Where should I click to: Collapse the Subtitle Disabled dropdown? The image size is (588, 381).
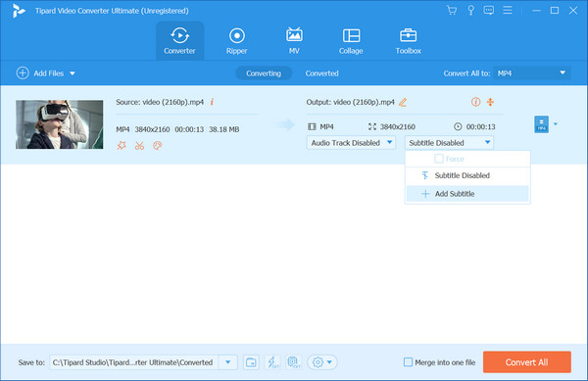point(449,143)
